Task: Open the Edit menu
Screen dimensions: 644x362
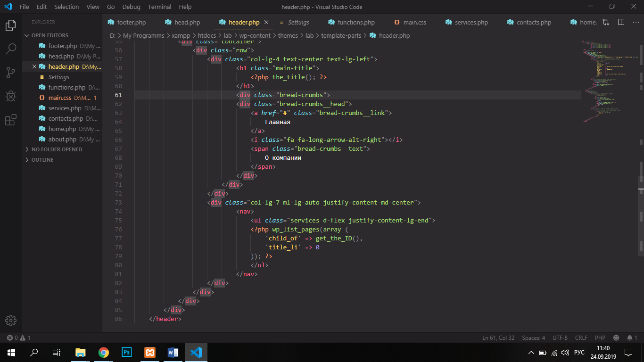Action: pyautogui.click(x=41, y=7)
